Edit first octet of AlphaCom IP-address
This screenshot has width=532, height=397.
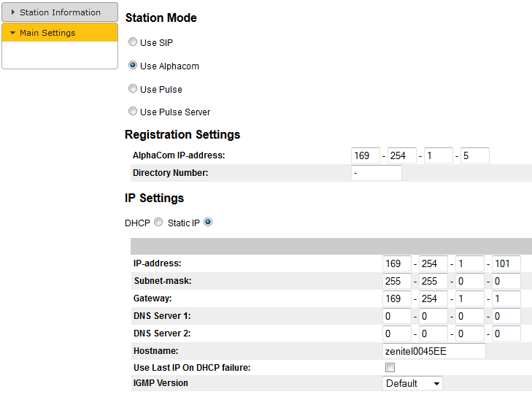coord(366,155)
